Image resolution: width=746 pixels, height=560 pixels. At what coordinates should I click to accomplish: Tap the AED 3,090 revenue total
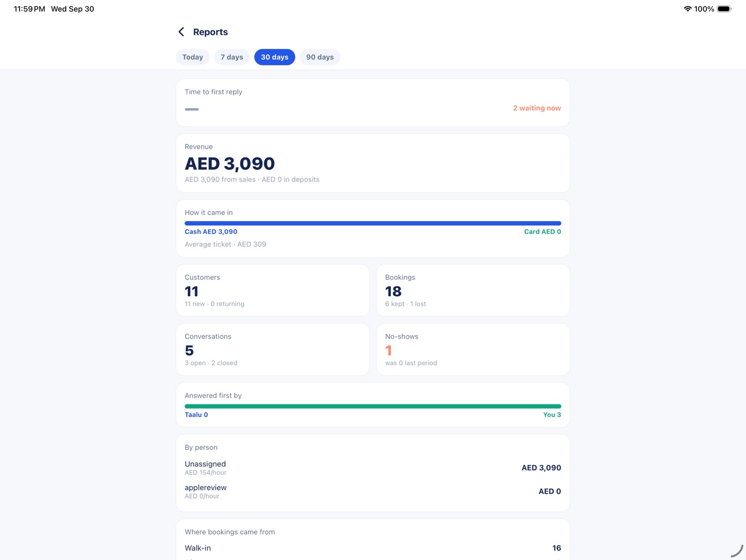coord(230,164)
